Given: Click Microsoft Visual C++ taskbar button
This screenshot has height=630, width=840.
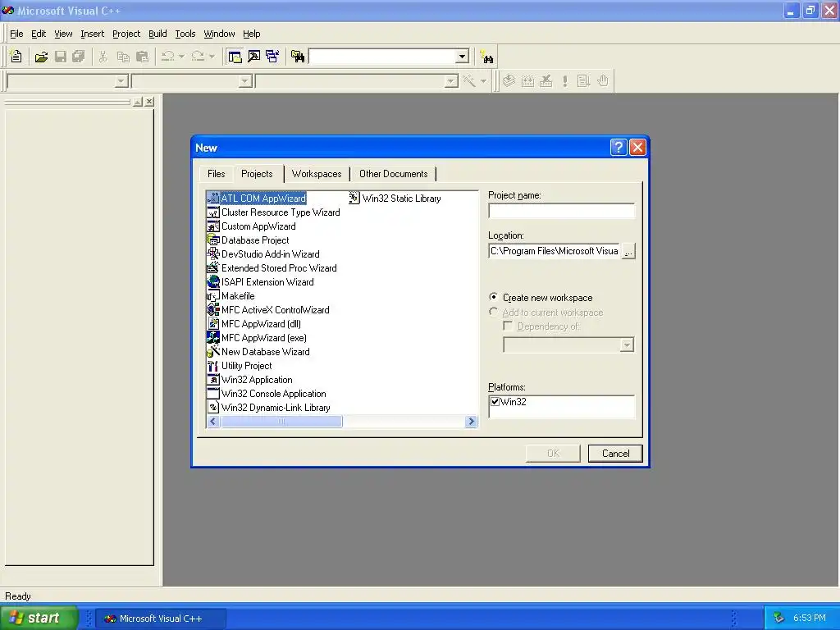Looking at the screenshot, I should pyautogui.click(x=160, y=619).
